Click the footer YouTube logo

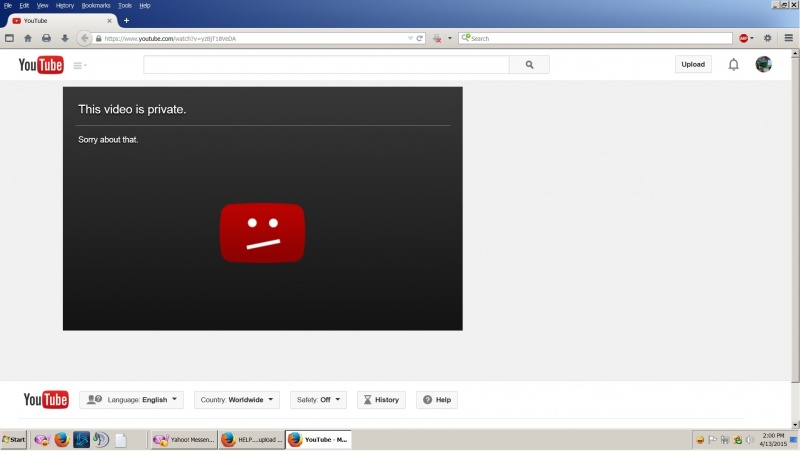46,399
